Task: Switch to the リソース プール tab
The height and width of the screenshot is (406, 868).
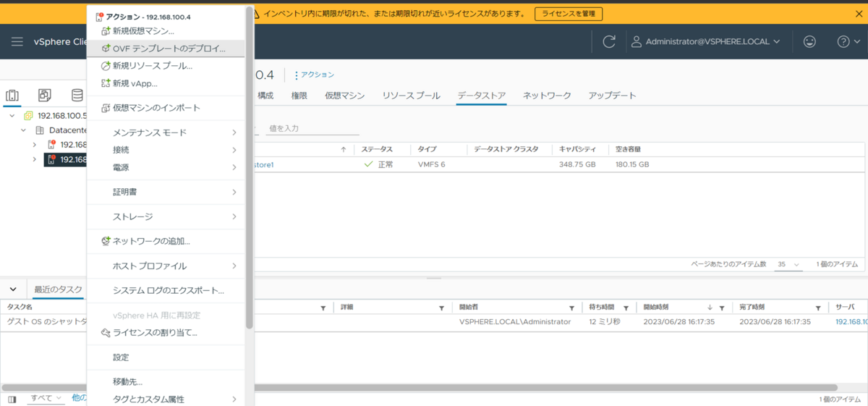Action: pyautogui.click(x=411, y=96)
